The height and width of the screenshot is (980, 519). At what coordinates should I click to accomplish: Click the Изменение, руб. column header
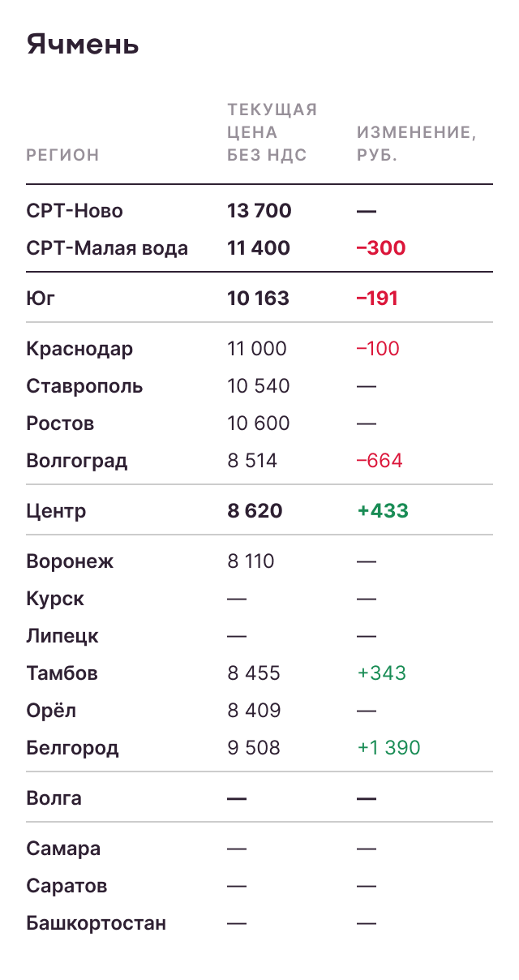416,144
